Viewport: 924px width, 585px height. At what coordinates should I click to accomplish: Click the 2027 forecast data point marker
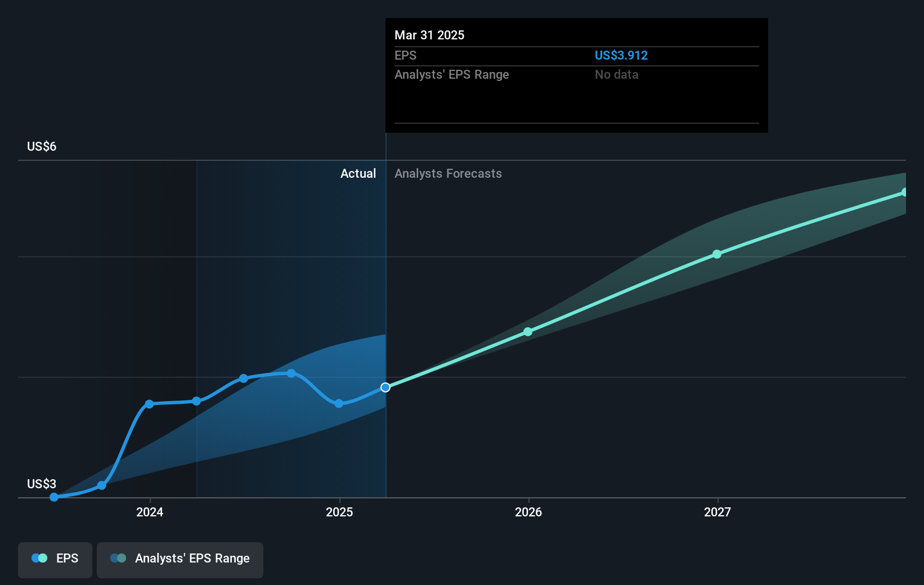tap(717, 254)
